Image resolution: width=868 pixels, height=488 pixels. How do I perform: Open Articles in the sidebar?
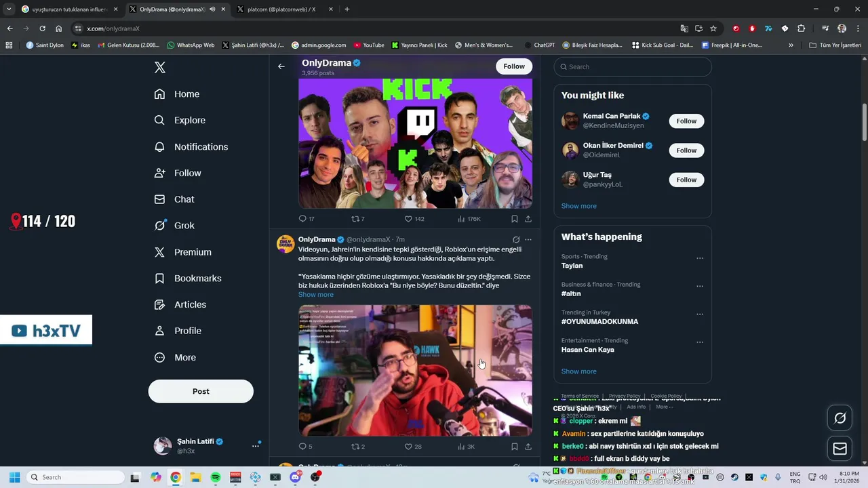(x=180, y=305)
